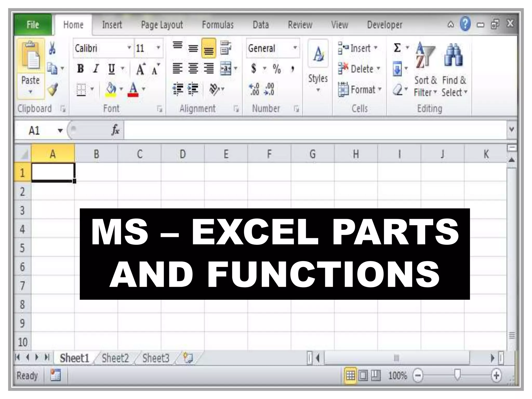Switch to the Page Layout tab

pos(162,25)
